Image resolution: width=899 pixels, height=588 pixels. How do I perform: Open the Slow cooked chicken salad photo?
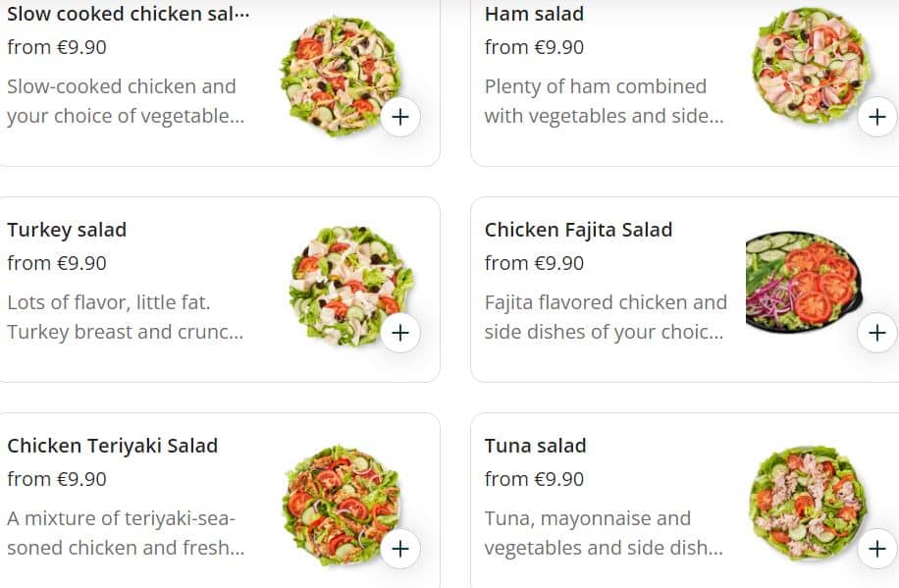pyautogui.click(x=339, y=74)
